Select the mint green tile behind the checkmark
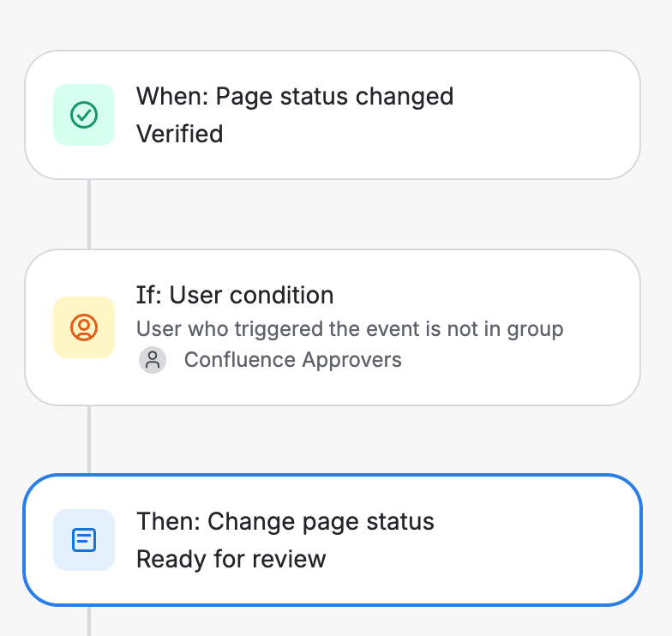 coord(84,115)
